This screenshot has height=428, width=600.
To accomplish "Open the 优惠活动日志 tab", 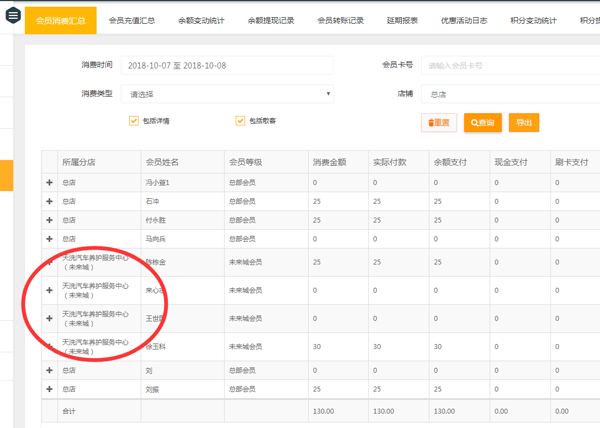I will 464,20.
